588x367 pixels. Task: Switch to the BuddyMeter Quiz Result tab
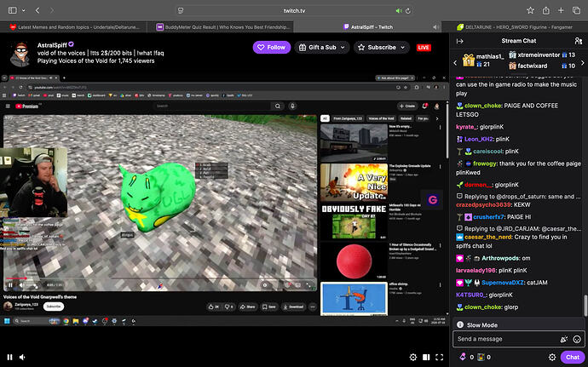tap(222, 27)
